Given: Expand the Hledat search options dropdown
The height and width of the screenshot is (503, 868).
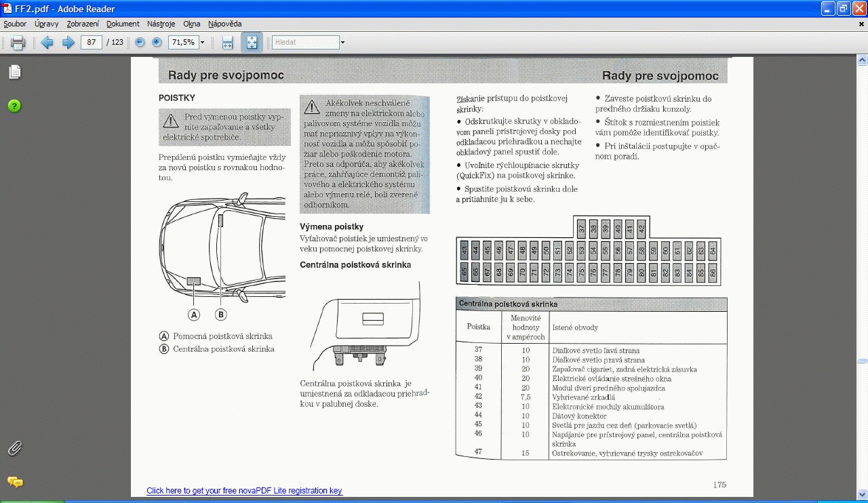Looking at the screenshot, I should [x=342, y=43].
